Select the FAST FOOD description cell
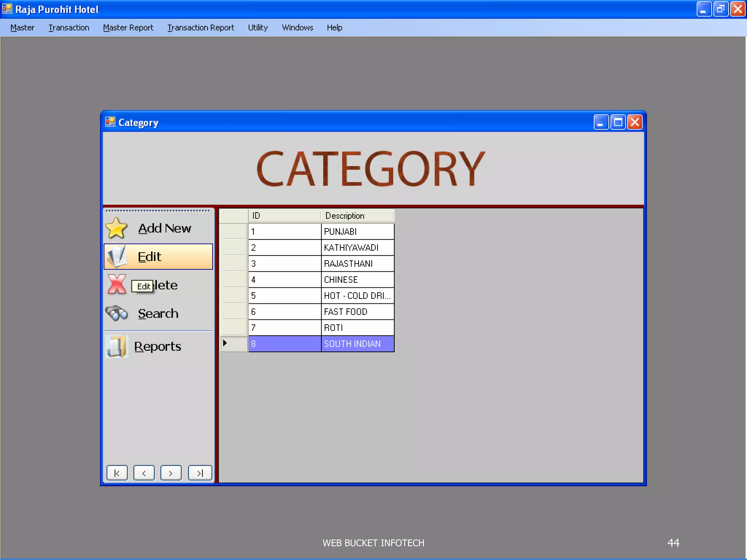The width and height of the screenshot is (747, 560). click(357, 312)
